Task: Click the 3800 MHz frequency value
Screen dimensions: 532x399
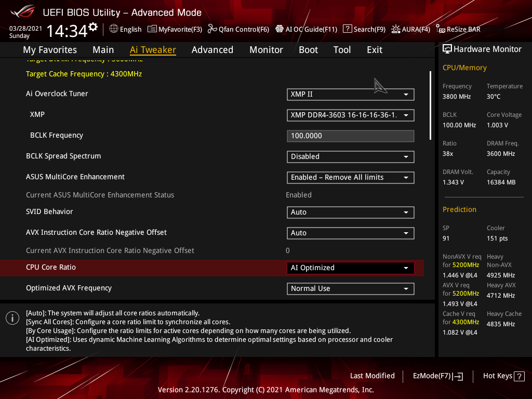Action: click(457, 97)
